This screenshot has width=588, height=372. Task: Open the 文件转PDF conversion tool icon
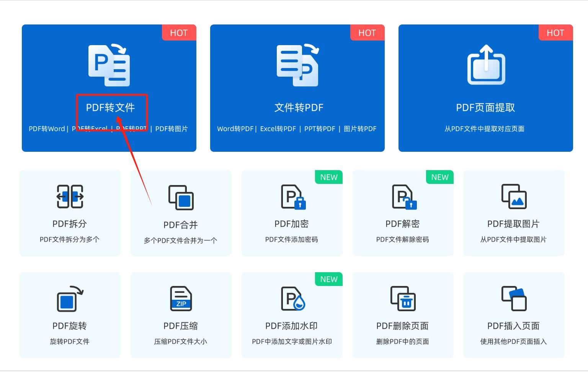pos(297,65)
